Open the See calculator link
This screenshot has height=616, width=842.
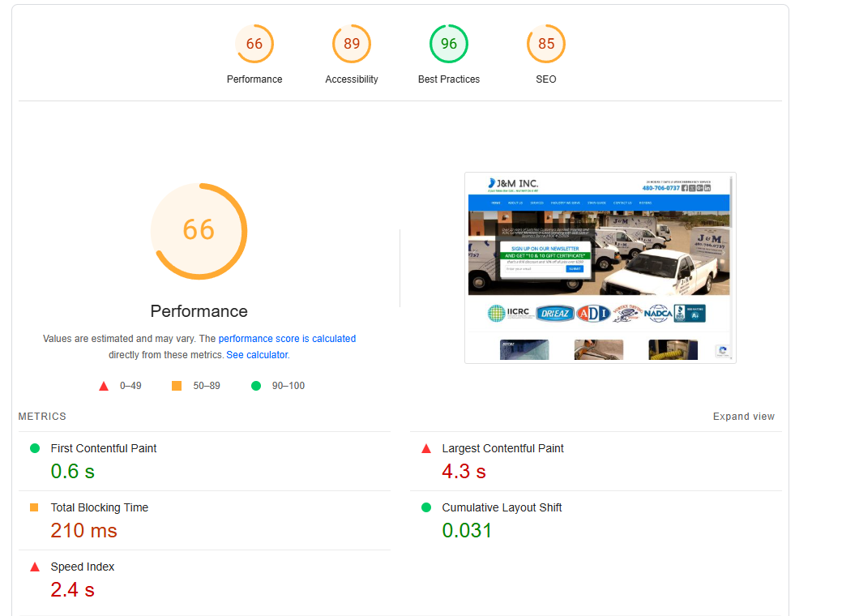258,354
